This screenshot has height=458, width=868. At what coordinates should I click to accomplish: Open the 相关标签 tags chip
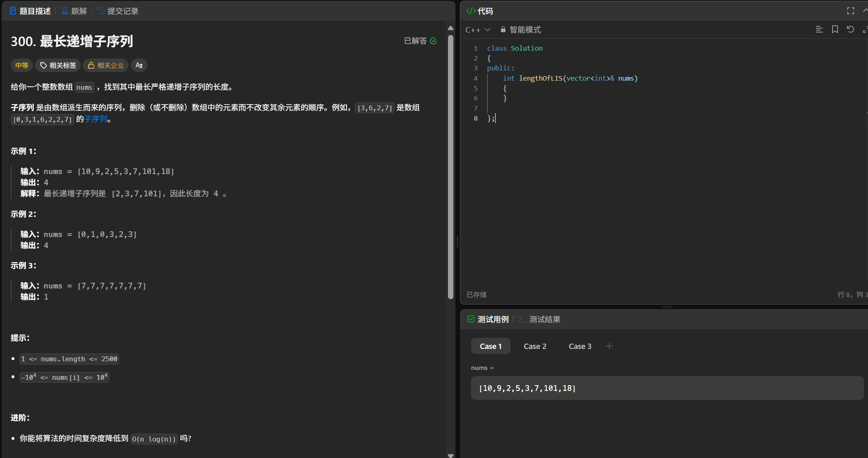pyautogui.click(x=58, y=65)
